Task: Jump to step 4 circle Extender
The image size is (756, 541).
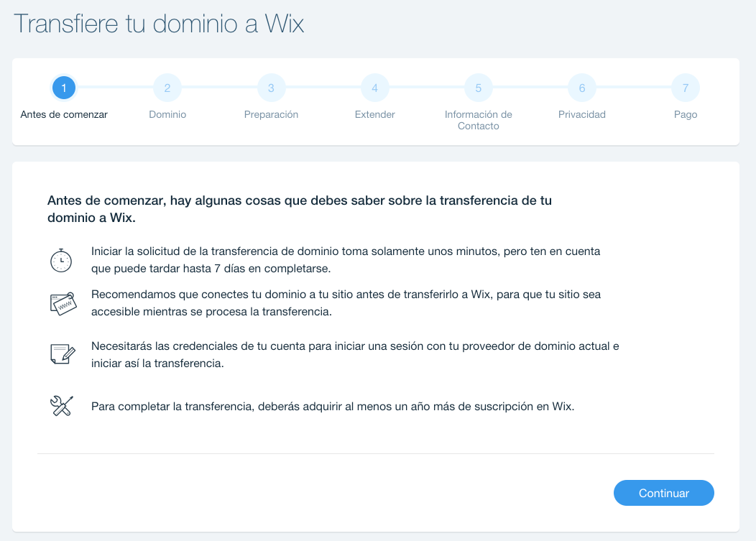Action: click(374, 88)
